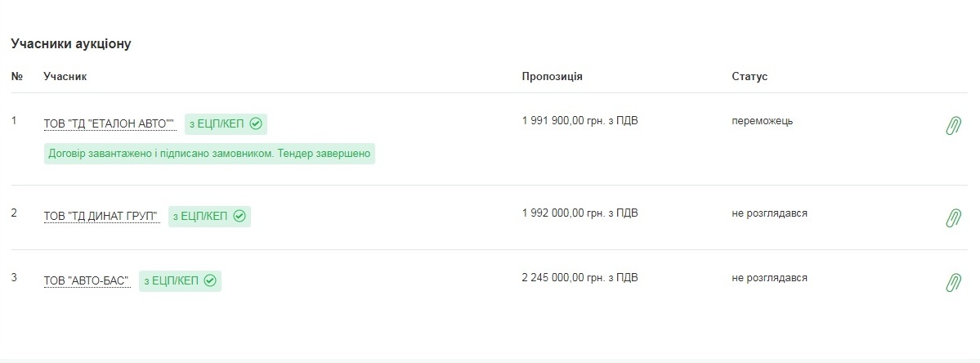Open participant ТОВ "ТД "ЕТАЛОН АВТО"" details
This screenshot has width=980, height=363.
pos(110,124)
